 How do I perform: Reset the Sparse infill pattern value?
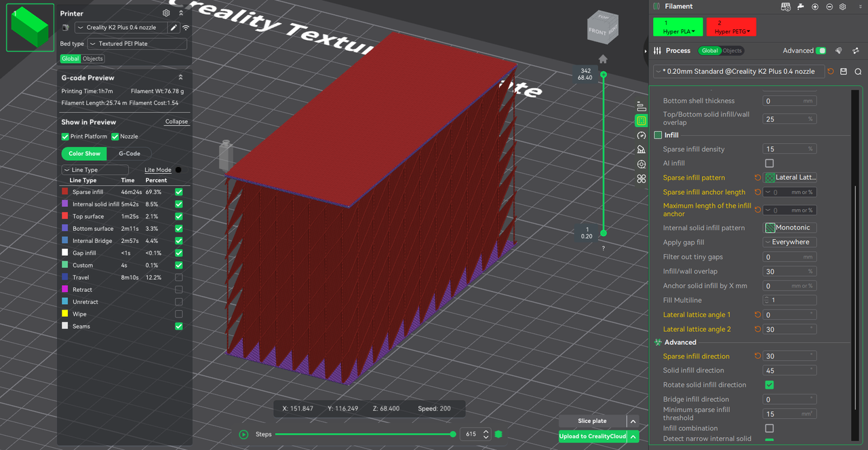pos(757,178)
